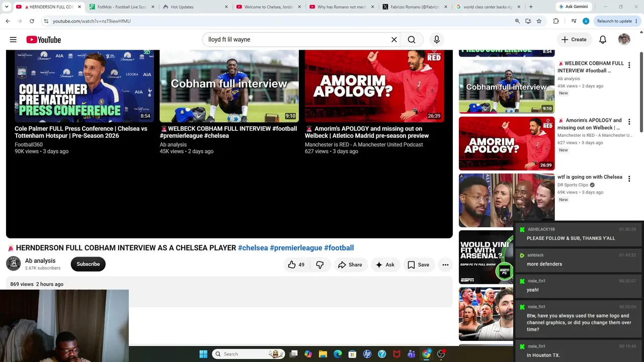Open options for Amorim's APOLOGY sidebar video
Viewport: 644px width, 362px height.
click(x=629, y=122)
